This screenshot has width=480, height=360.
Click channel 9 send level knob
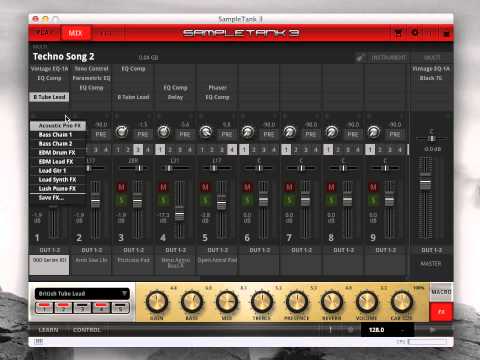pyautogui.click(x=374, y=132)
